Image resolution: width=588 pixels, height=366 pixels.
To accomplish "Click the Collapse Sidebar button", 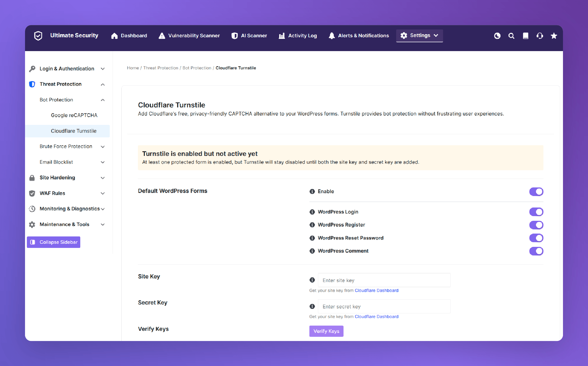I will [53, 242].
